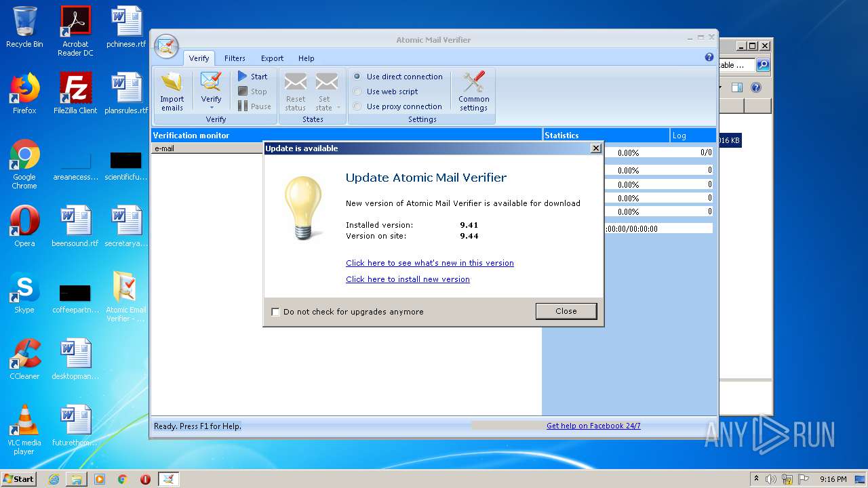This screenshot has height=488, width=868.
Task: Open the Help ribbon tab
Action: [306, 58]
